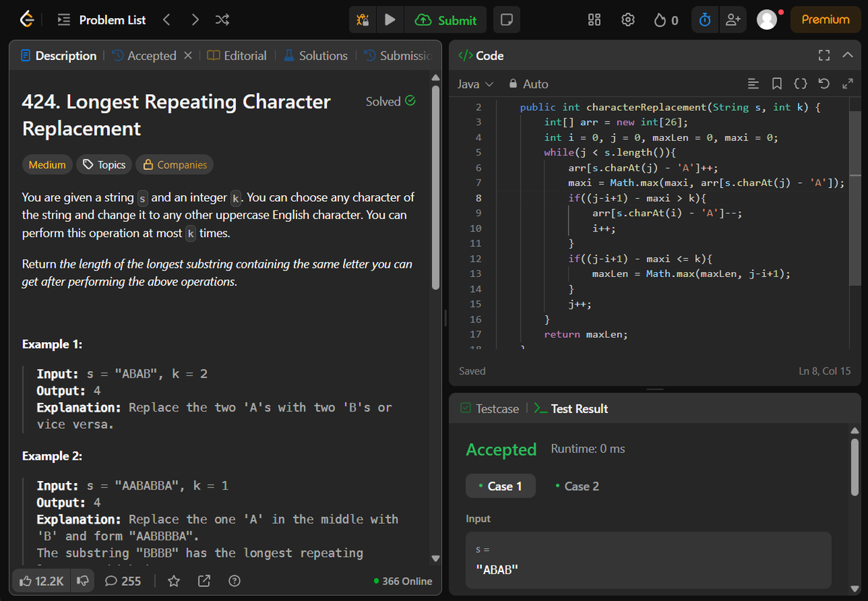Reset code to default with undo icon
This screenshot has height=601, width=868.
coord(824,84)
